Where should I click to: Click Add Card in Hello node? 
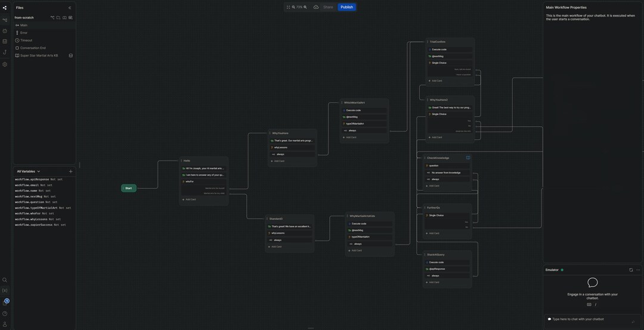pyautogui.click(x=189, y=200)
